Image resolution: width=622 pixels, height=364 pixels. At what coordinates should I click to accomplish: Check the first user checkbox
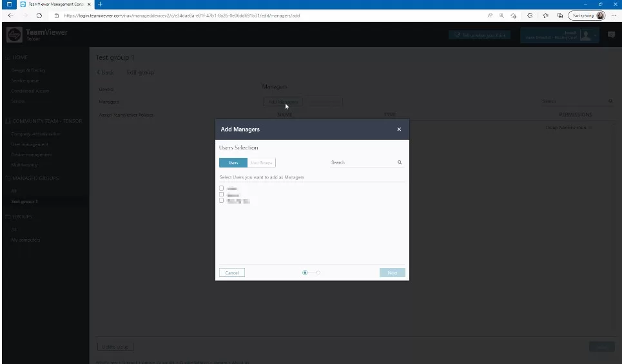click(x=222, y=188)
